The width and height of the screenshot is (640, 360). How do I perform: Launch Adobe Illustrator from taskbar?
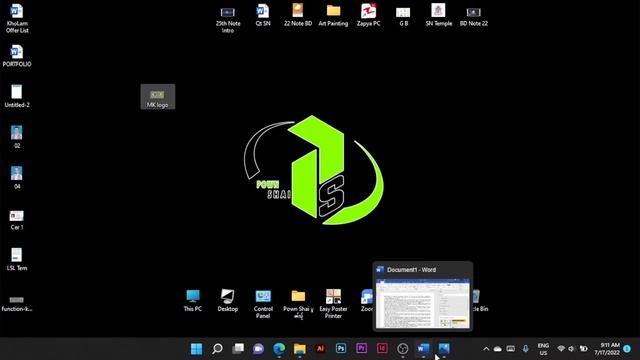(x=320, y=349)
